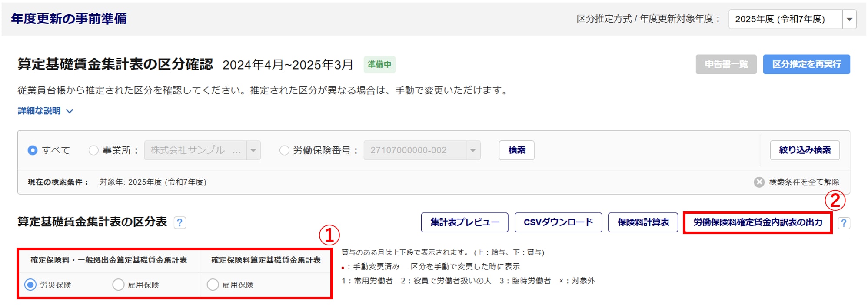
Task: Click the X icon for 検索条件を全て解除
Action: click(759, 182)
